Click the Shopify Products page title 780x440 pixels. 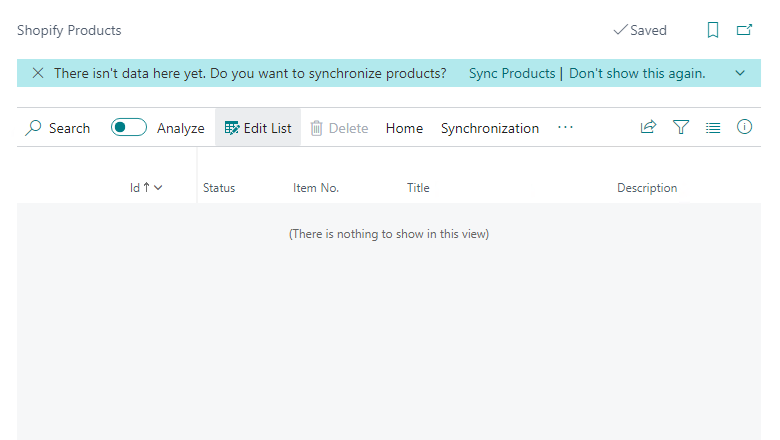(69, 30)
